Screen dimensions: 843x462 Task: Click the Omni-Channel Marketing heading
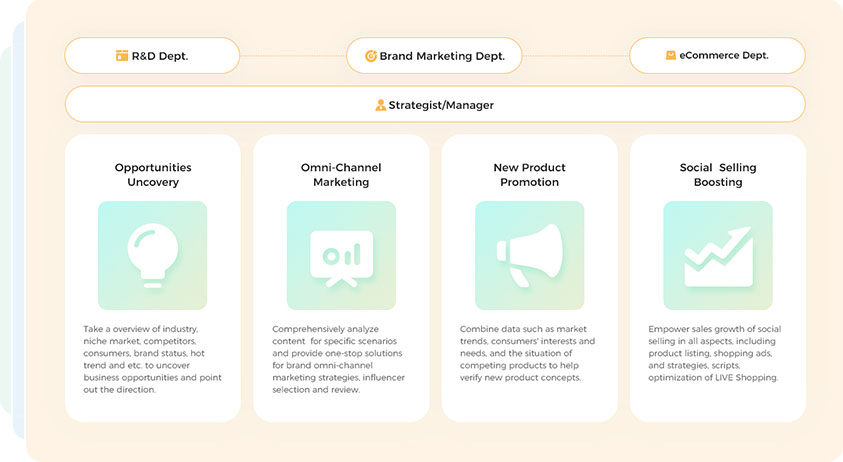point(341,175)
